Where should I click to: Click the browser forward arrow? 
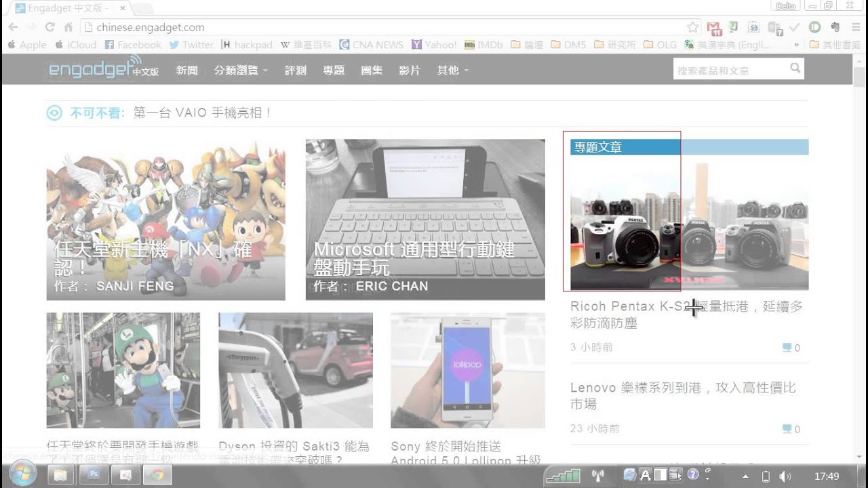pos(31,28)
